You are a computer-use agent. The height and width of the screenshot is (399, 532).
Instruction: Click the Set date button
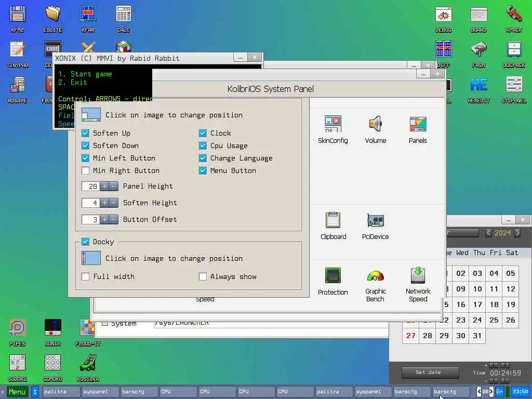coord(430,373)
